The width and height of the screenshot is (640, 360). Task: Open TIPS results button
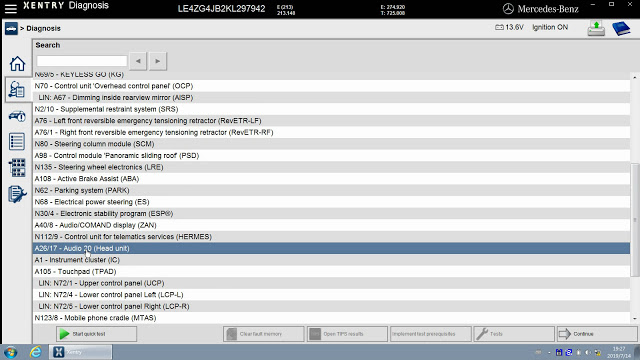[x=347, y=334]
